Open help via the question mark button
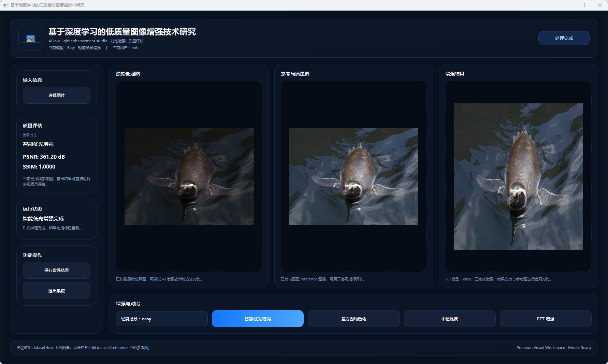 pos(584,5)
